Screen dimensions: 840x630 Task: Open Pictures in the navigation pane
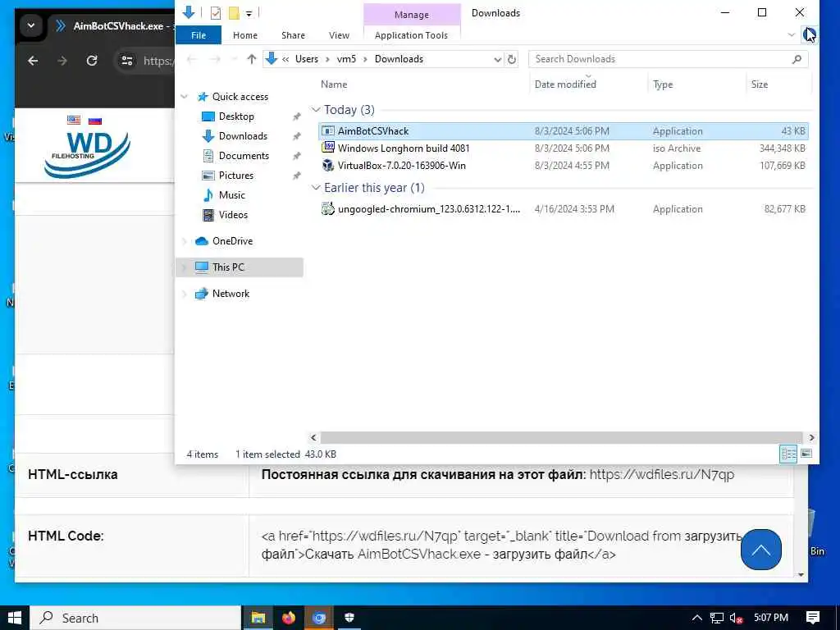coord(235,176)
